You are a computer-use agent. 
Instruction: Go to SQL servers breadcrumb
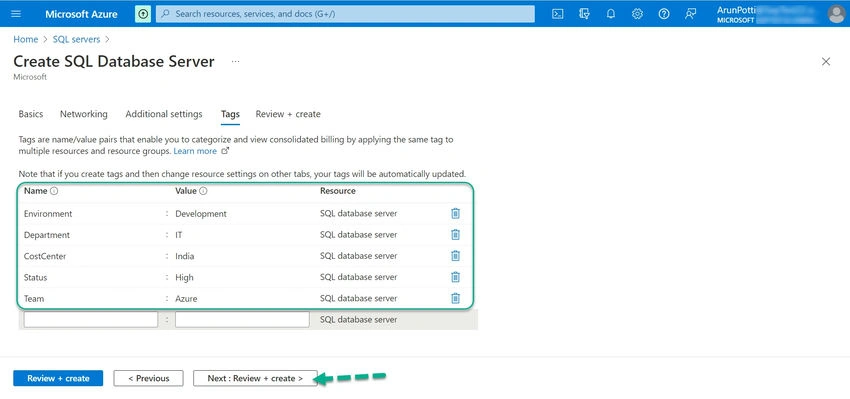point(76,40)
